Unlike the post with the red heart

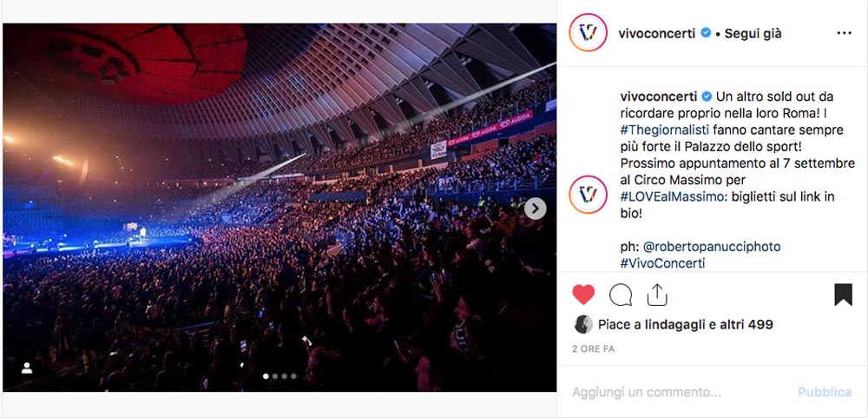pos(583,295)
